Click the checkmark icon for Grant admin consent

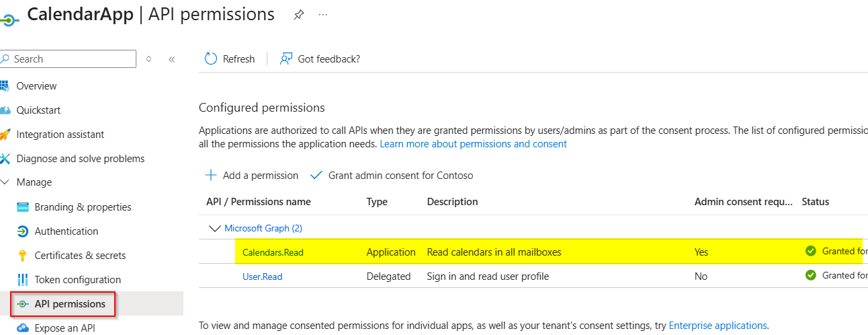coord(316,176)
